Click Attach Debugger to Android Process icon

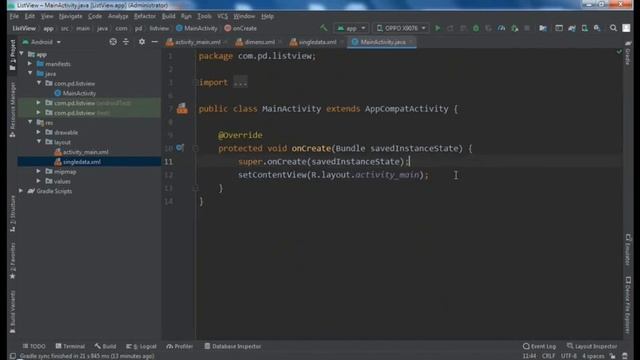[x=515, y=28]
